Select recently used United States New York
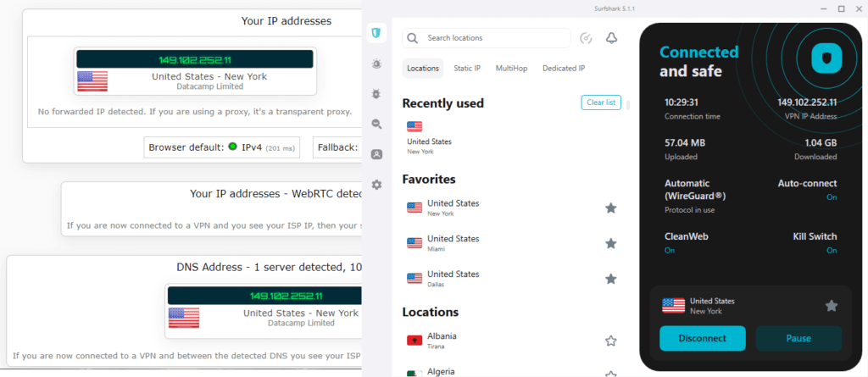This screenshot has height=377, width=868. tap(429, 136)
